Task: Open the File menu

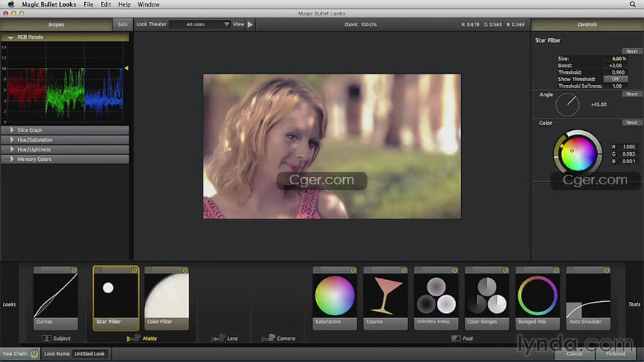Action: (x=89, y=4)
